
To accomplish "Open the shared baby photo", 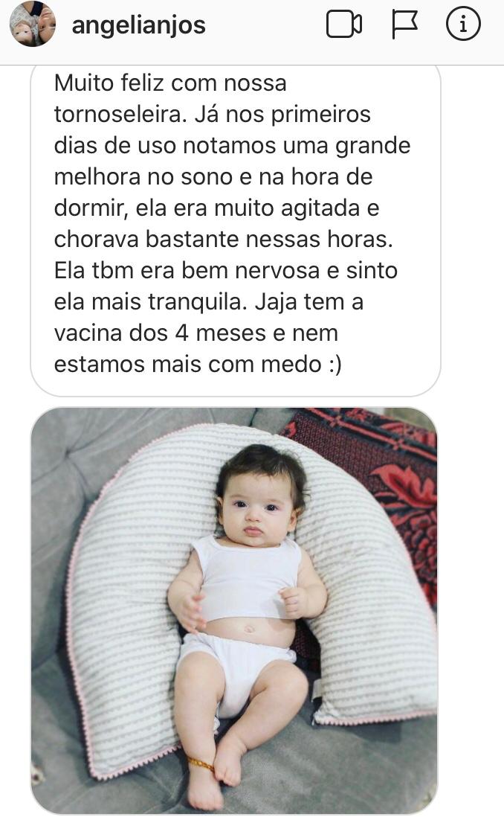I will coord(234,611).
